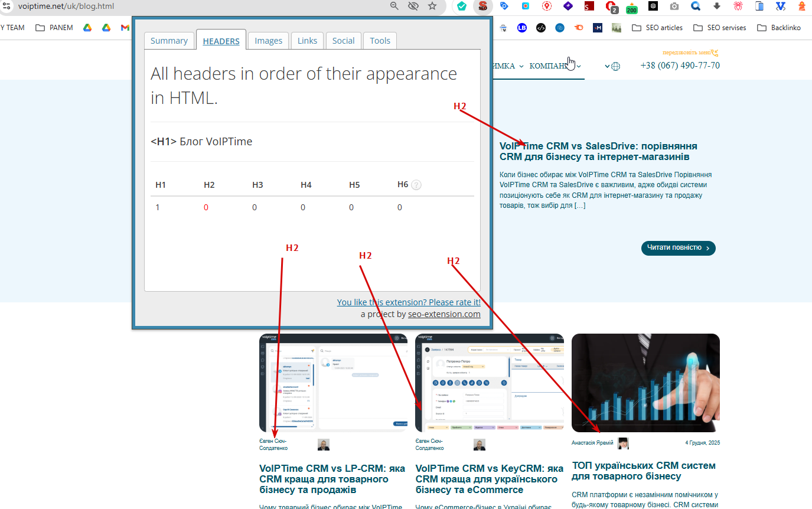Click the active SEO extension icon
Screen dimensions: 812x509
pos(483,6)
